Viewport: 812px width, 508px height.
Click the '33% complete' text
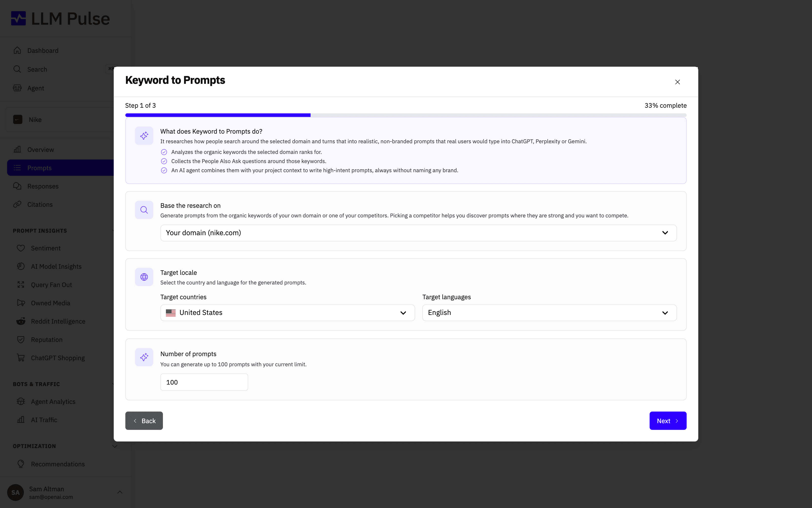coord(665,105)
